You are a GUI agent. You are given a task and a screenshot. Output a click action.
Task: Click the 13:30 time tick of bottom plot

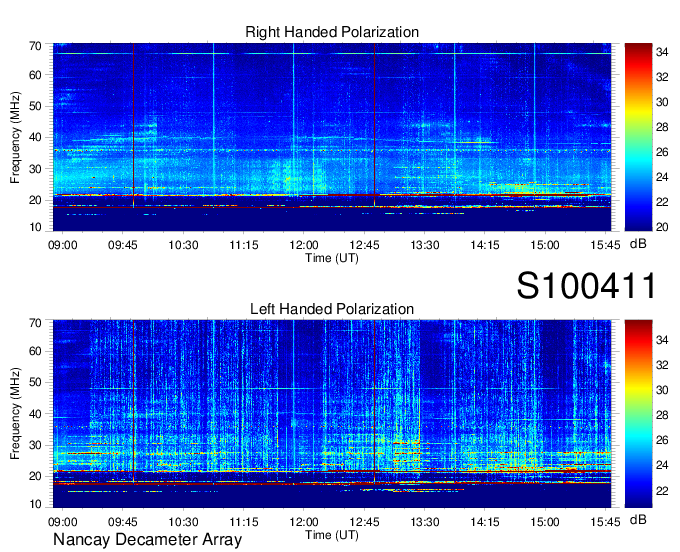[425, 522]
